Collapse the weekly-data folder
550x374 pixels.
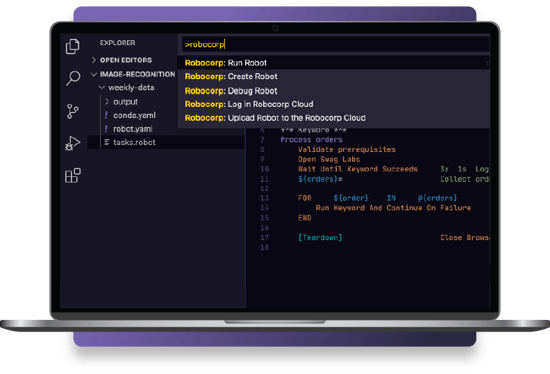[102, 87]
